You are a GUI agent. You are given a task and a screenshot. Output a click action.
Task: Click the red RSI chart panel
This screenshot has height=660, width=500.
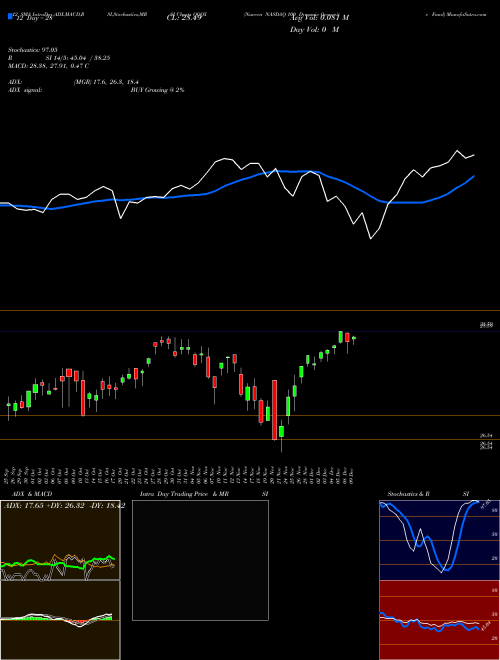[439, 620]
